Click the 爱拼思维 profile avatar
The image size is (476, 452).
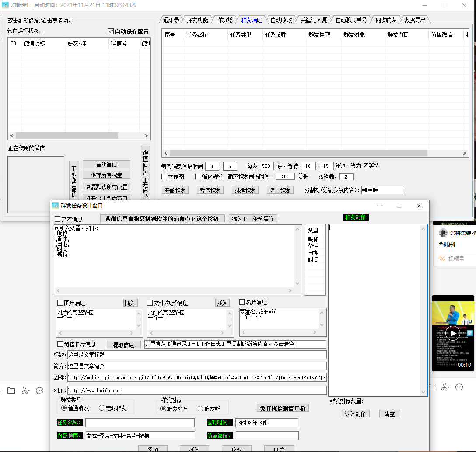pos(442,233)
